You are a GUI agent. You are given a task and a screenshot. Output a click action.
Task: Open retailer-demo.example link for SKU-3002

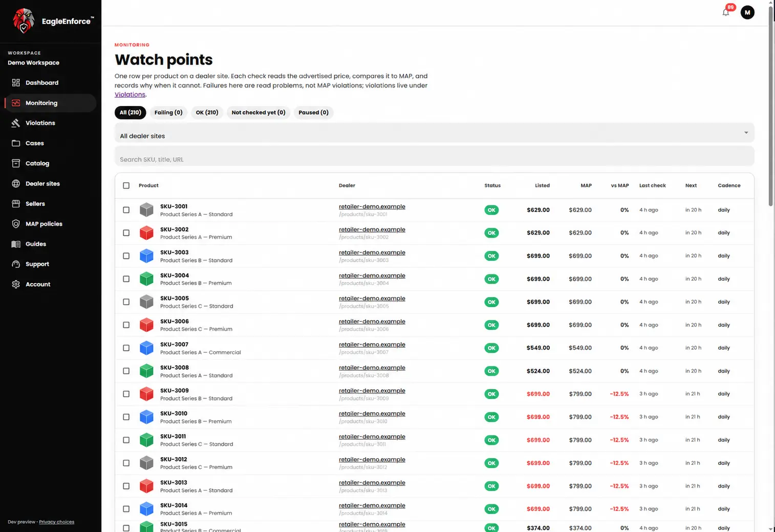(372, 229)
